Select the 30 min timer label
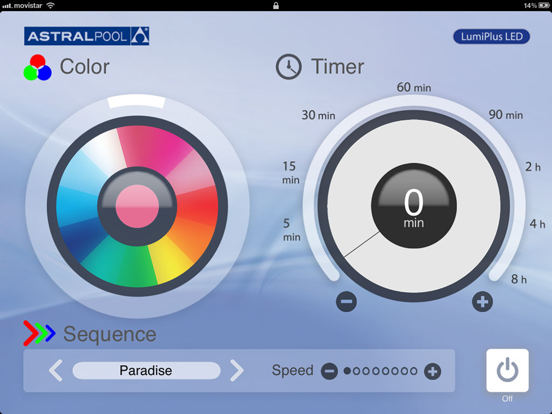The image size is (552, 414). coord(318,115)
